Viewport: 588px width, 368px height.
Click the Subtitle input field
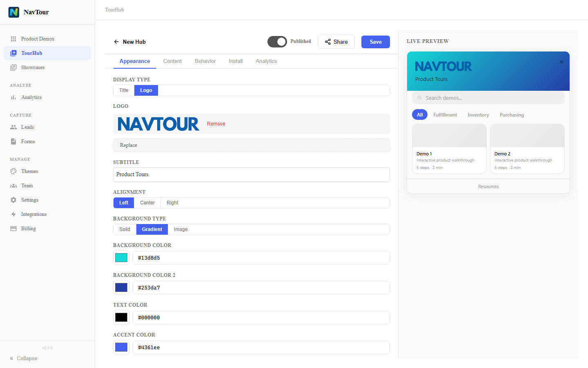coord(252,175)
